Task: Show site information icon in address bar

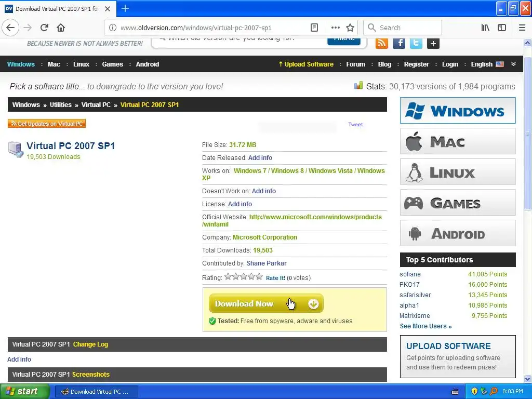Action: [x=112, y=28]
